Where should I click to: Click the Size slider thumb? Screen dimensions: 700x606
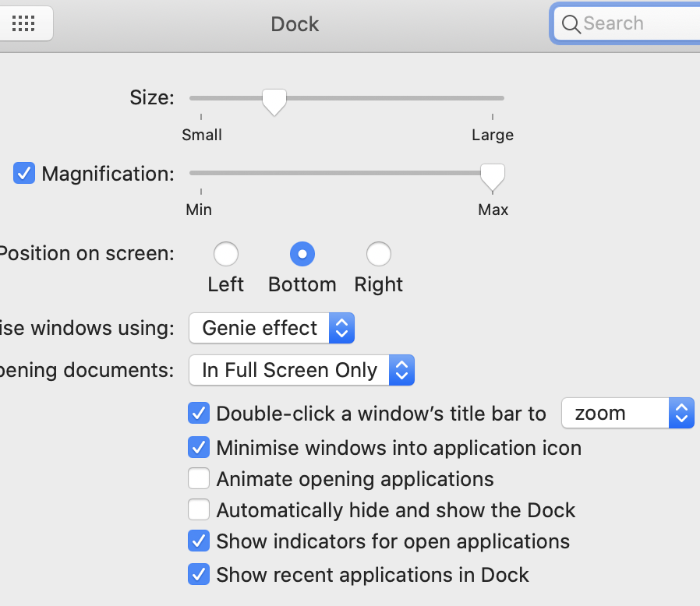pyautogui.click(x=274, y=100)
